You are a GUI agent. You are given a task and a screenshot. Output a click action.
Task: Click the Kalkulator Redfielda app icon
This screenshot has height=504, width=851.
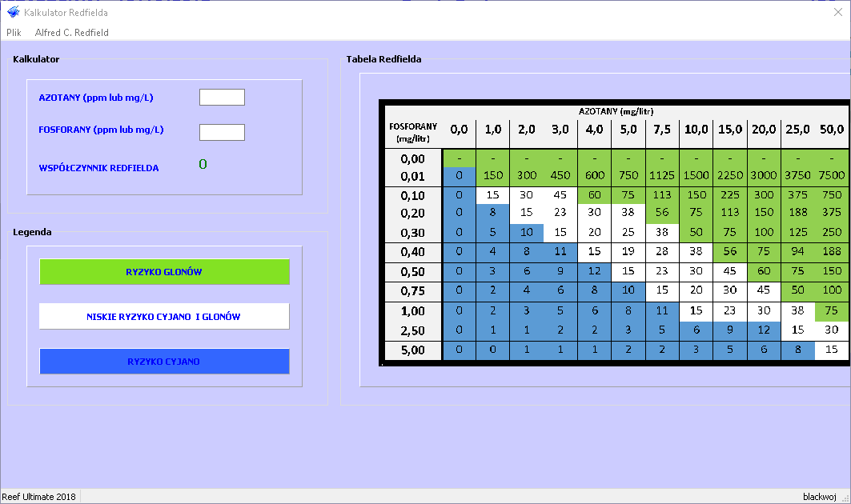pyautogui.click(x=13, y=12)
